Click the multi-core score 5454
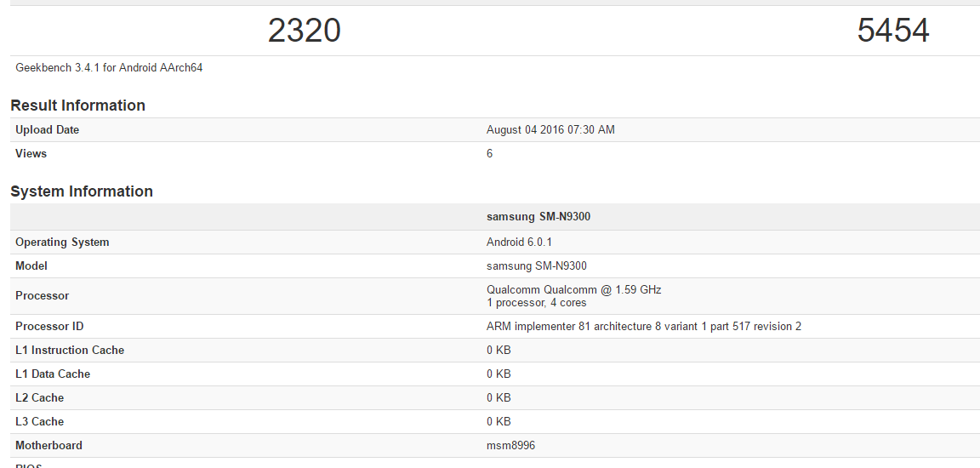980x468 pixels. tap(892, 31)
